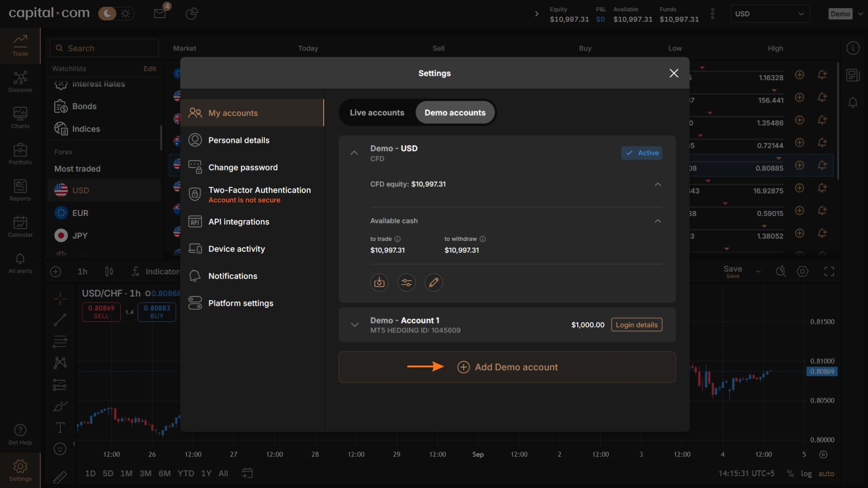Open Settings in bottom-left sidebar
Screen dimensions: 868x488
point(20,471)
